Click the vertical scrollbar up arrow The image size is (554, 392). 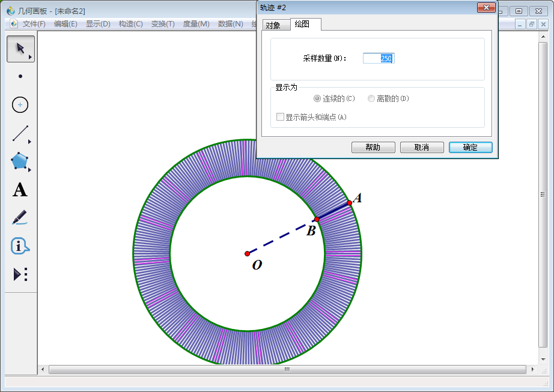click(x=543, y=37)
